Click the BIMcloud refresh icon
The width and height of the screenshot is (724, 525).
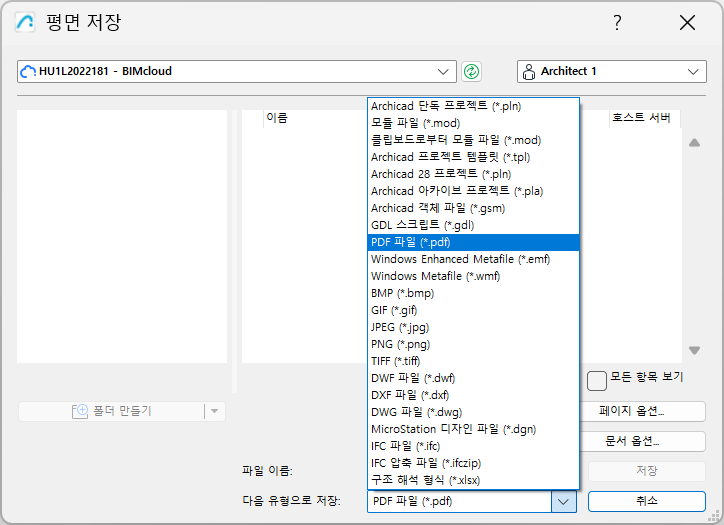coord(471,72)
